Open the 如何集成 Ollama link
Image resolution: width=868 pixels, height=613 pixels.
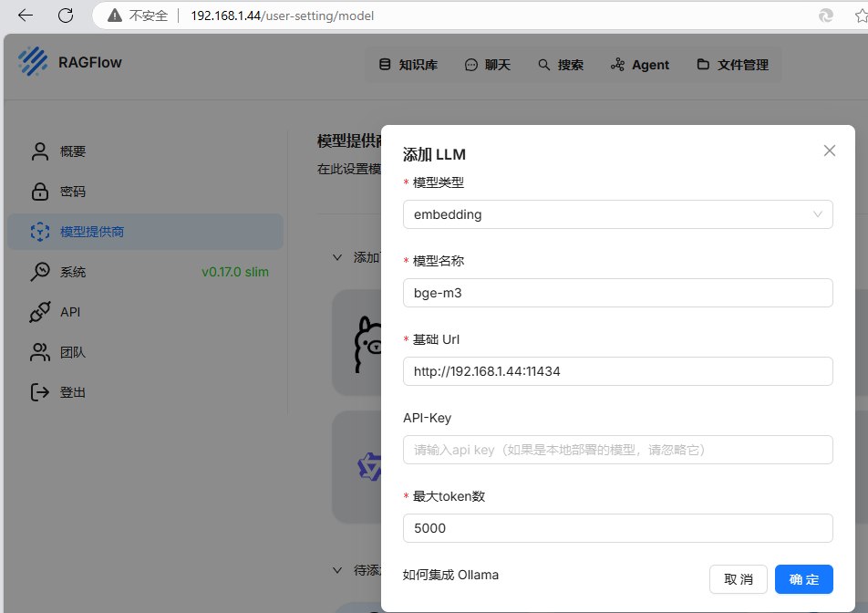click(x=448, y=575)
